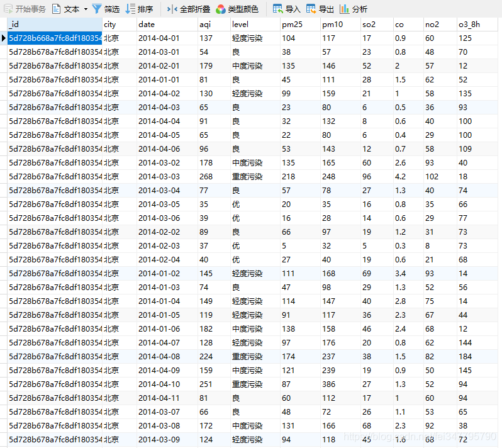
Task: Click the pm10 cell 386 in row 2014-04-10
Action: coord(341,384)
